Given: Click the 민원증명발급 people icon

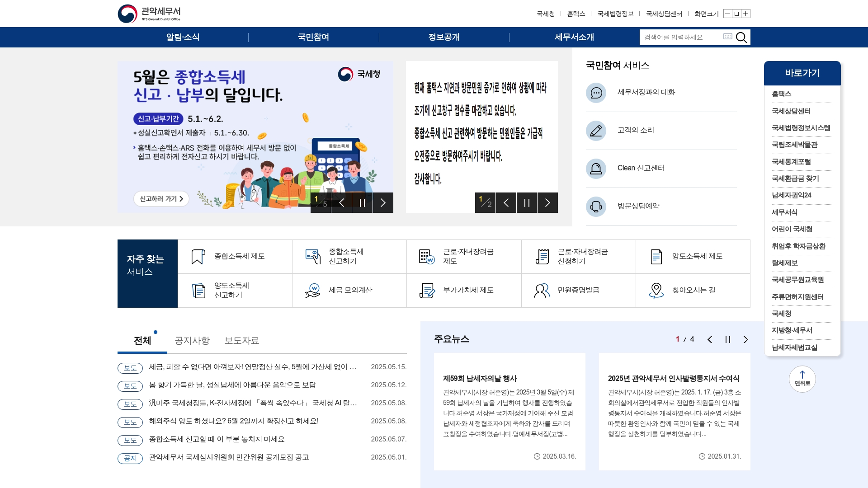Looking at the screenshot, I should [x=542, y=291].
